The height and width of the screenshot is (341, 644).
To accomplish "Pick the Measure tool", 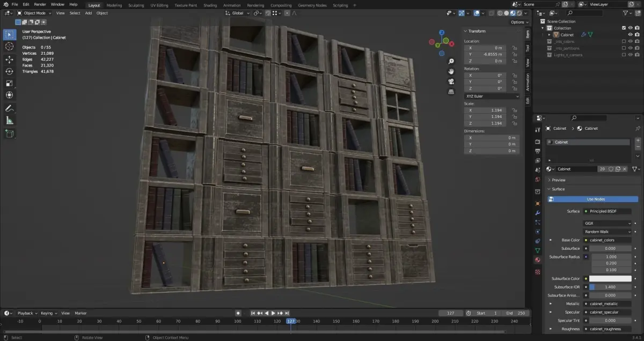I will pos(9,121).
